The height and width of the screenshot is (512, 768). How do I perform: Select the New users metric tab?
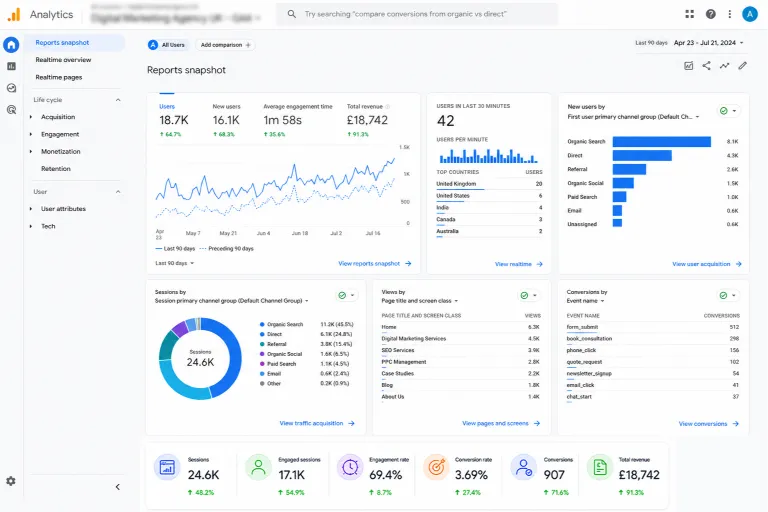pyautogui.click(x=226, y=120)
